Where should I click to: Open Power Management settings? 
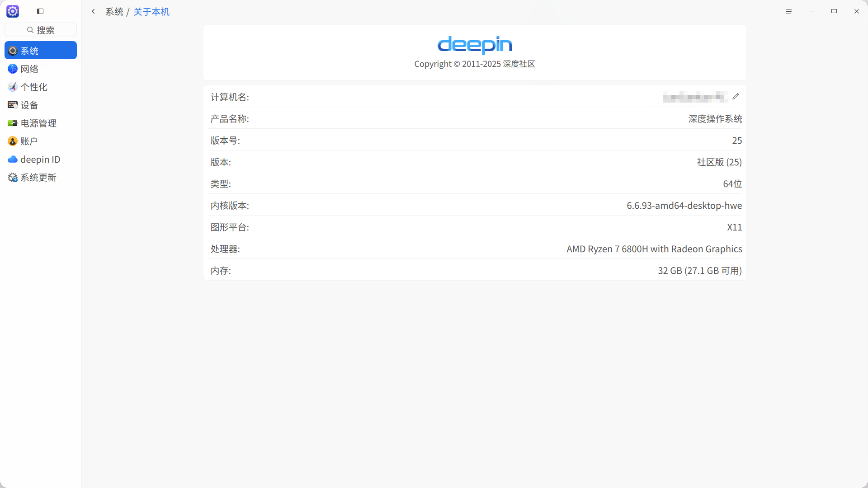coord(38,123)
